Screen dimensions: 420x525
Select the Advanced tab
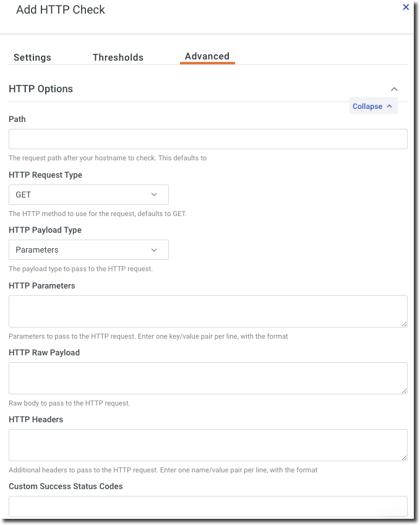tap(207, 56)
